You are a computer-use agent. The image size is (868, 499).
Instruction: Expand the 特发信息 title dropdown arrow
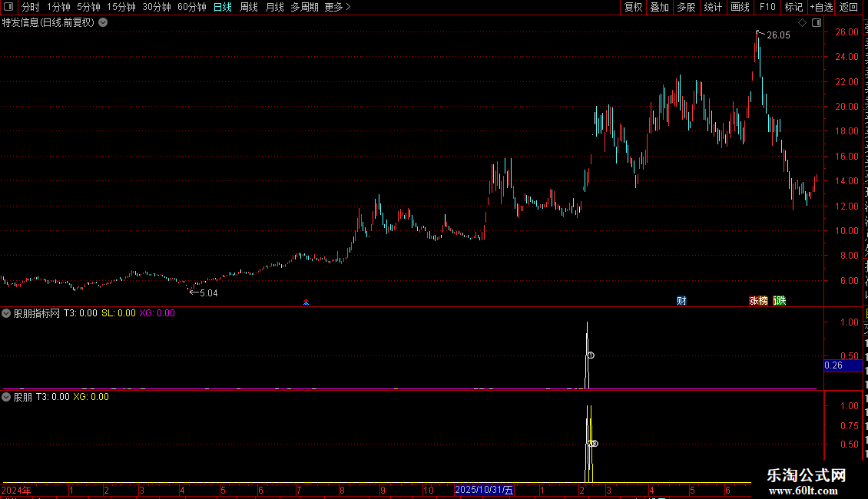coord(103,23)
